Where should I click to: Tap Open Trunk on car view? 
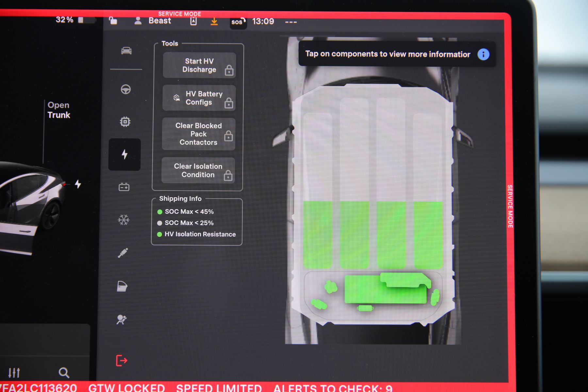click(x=59, y=110)
